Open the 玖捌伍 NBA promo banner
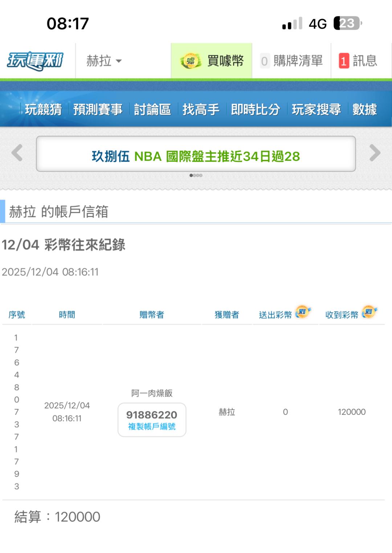The image size is (392, 553). (196, 156)
